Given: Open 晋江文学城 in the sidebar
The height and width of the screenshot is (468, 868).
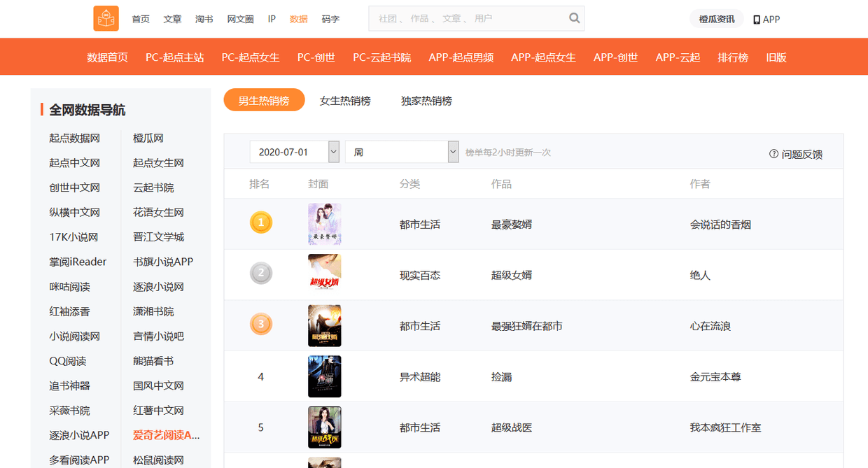Looking at the screenshot, I should (x=158, y=237).
